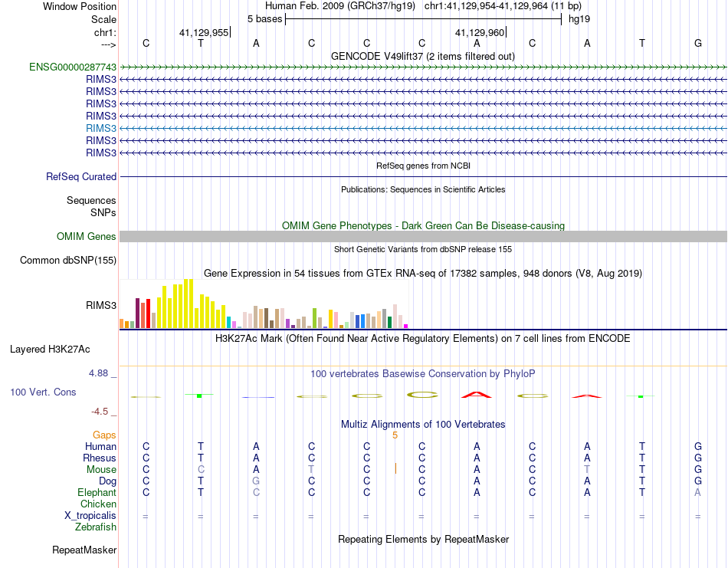This screenshot has height=568, width=728.
Task: Click the ---> strand direction arrow label
Action: pyautogui.click(x=108, y=44)
